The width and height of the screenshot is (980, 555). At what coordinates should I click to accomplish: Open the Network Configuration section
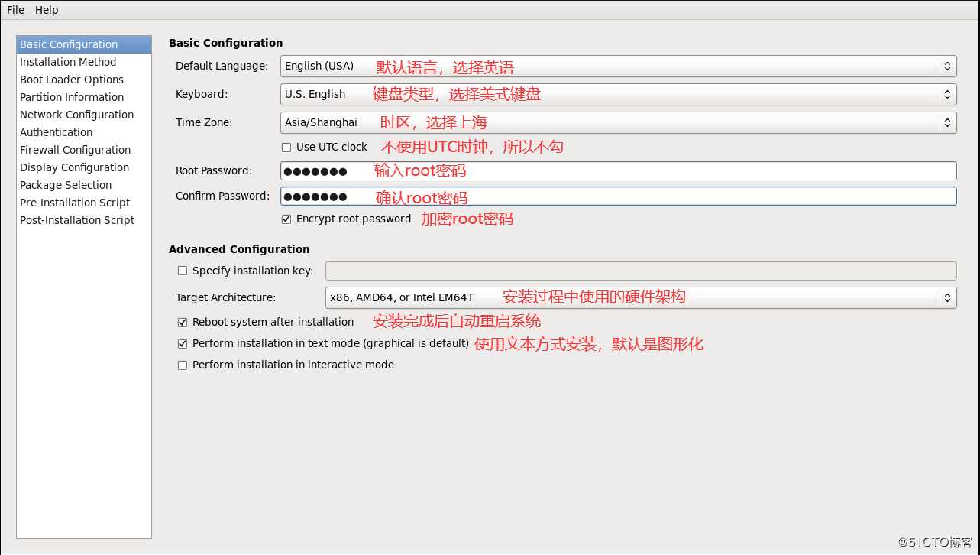click(84, 115)
